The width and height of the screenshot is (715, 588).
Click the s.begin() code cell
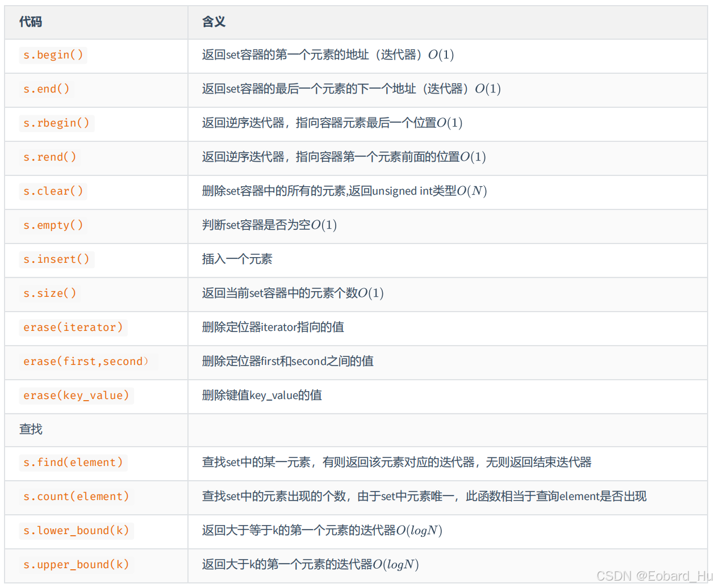point(53,55)
